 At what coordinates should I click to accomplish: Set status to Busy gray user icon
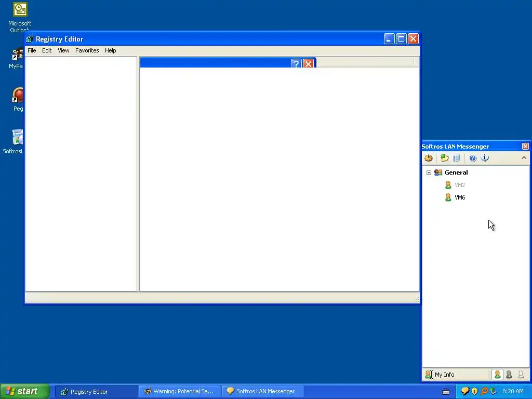(x=509, y=375)
